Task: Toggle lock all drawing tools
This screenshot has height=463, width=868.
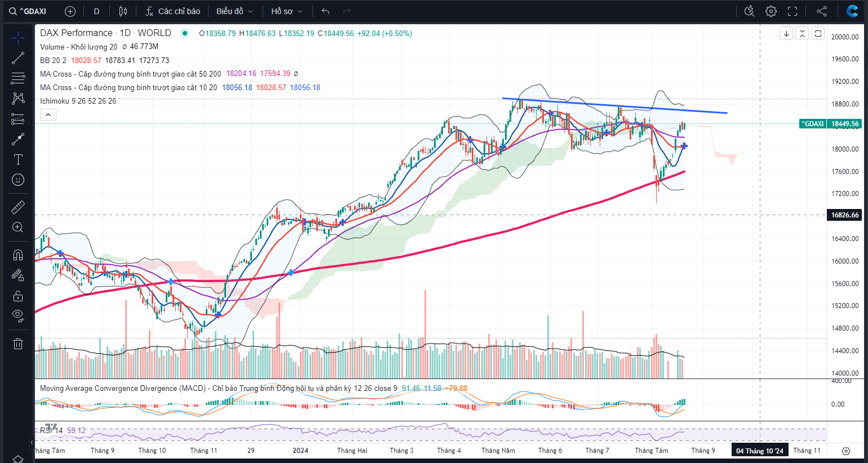Action: coord(18,296)
